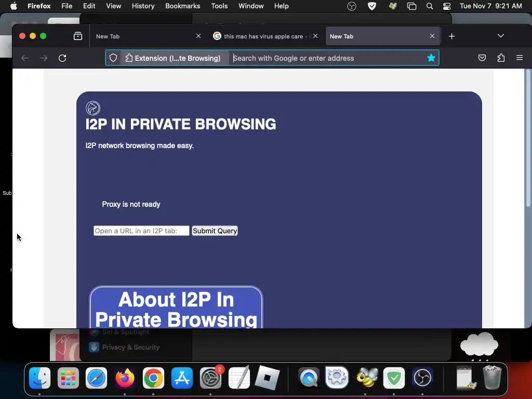Click the date and time clock
Viewport: 532px width, 399px height.
point(490,6)
